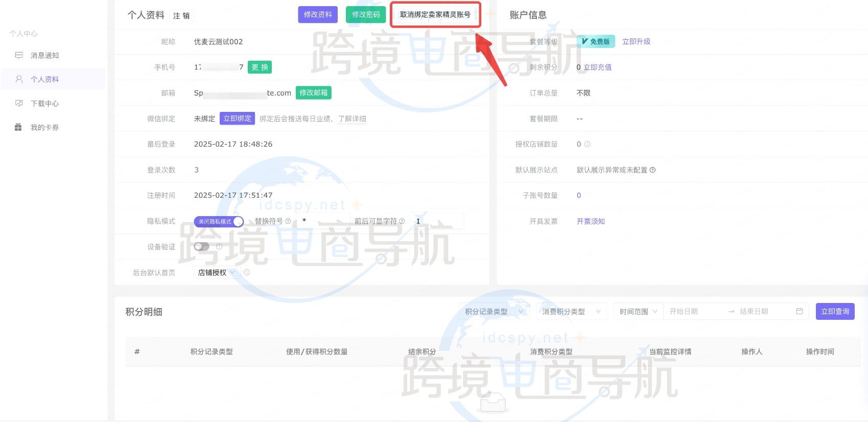Click the 当前监控详情 column header
This screenshot has height=422, width=868.
(670, 351)
